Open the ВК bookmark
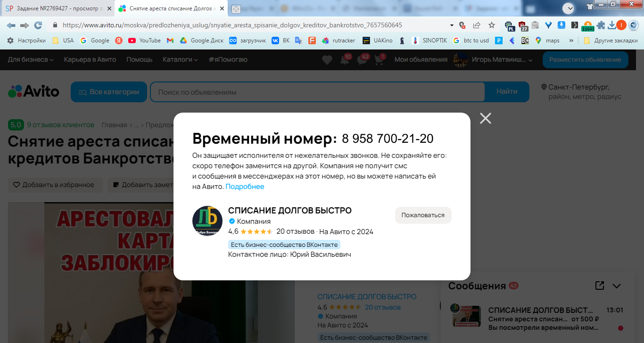This screenshot has height=343, width=644. click(x=281, y=41)
